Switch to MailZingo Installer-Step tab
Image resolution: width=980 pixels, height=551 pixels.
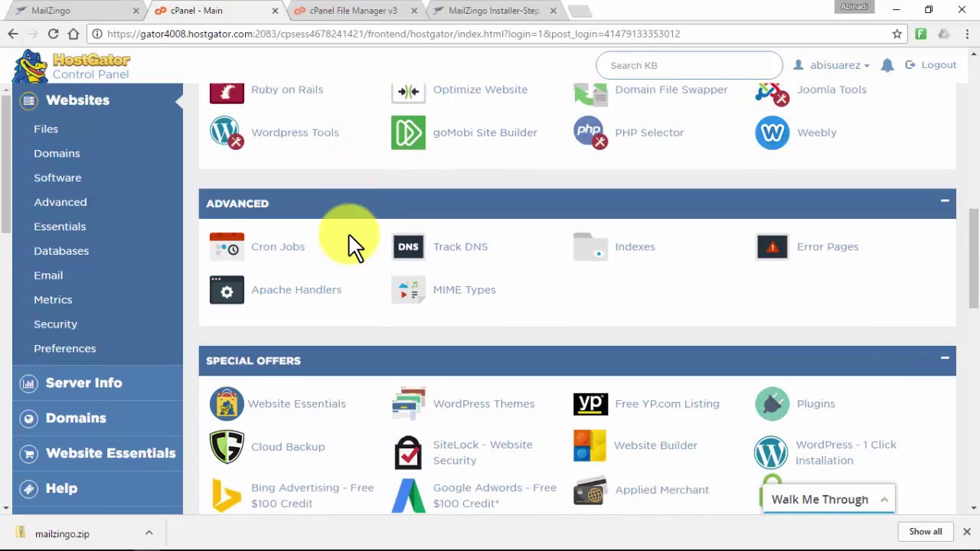[x=494, y=11]
